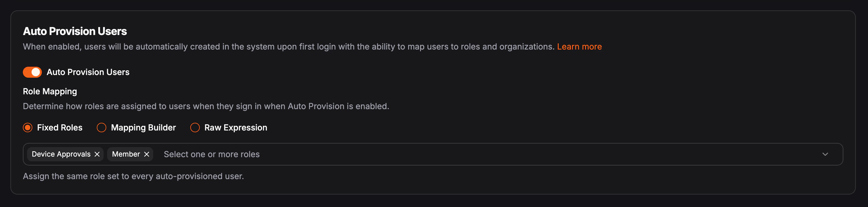
Task: Click the 'Raw Expression' option text
Action: tap(235, 128)
